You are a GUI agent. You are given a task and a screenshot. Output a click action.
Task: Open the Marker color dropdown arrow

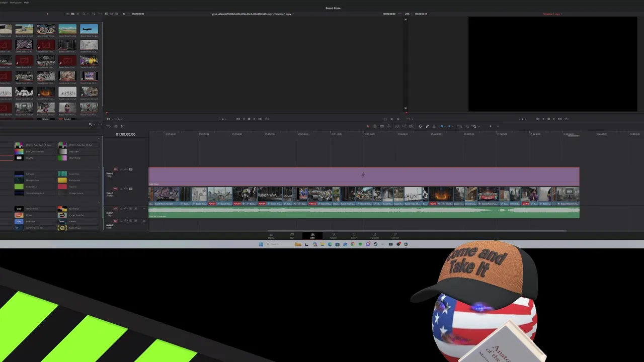click(452, 126)
